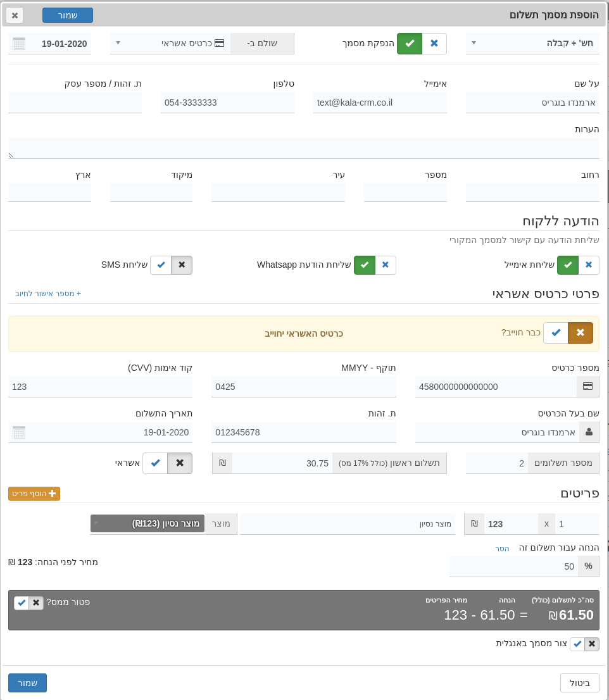The width and height of the screenshot is (609, 700).
Task: Click the הערות notes text area
Action: pyautogui.click(x=304, y=147)
